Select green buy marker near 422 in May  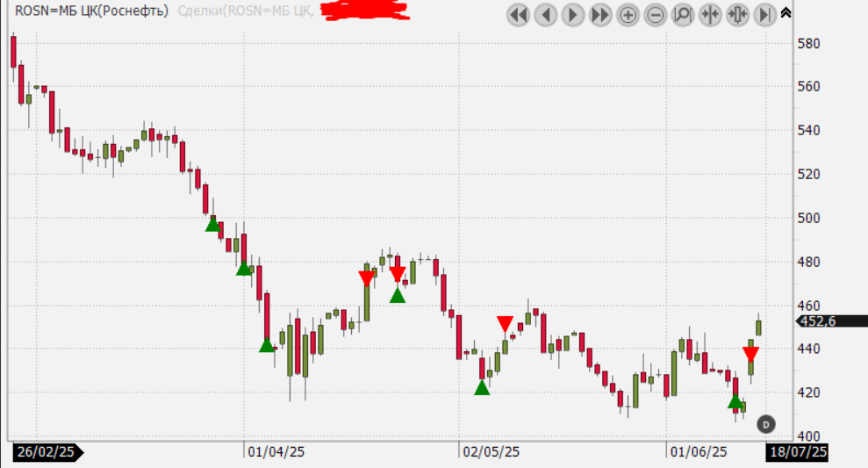[x=482, y=388]
